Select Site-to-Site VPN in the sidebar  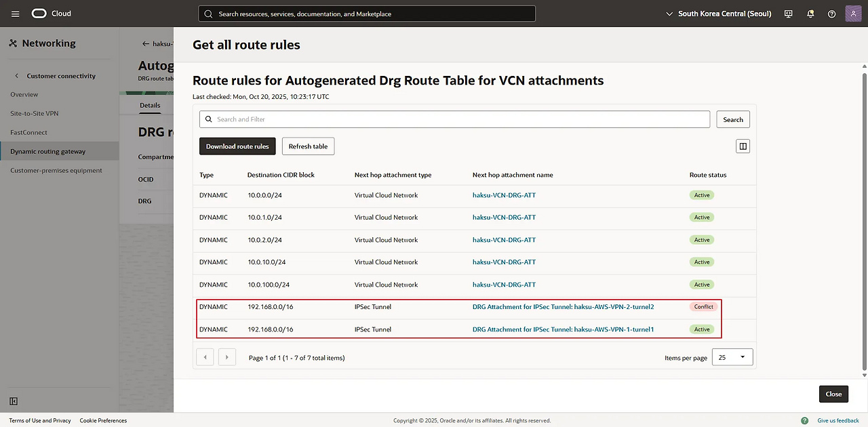coord(34,113)
